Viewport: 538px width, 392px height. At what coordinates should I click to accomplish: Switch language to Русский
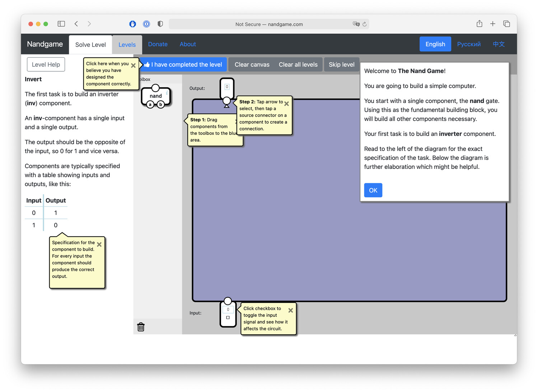pos(469,44)
